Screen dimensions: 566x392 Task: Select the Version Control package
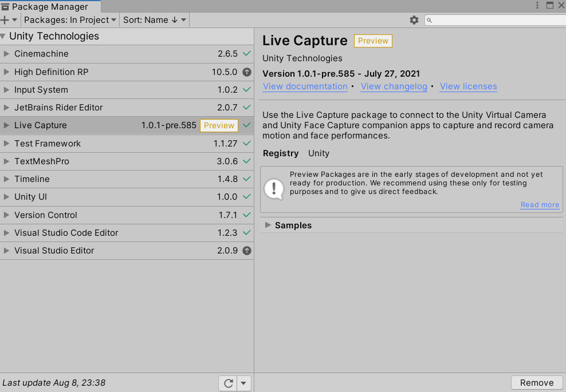(127, 215)
